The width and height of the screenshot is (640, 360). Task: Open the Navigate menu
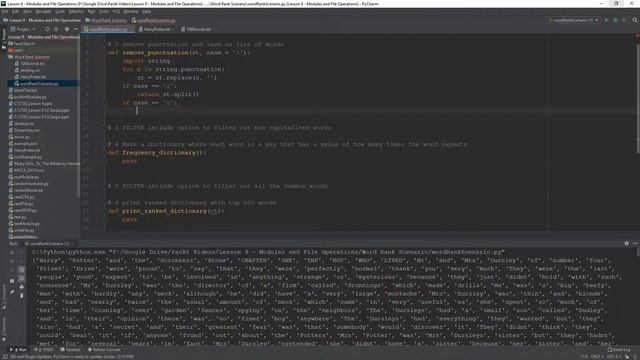[x=43, y=11]
